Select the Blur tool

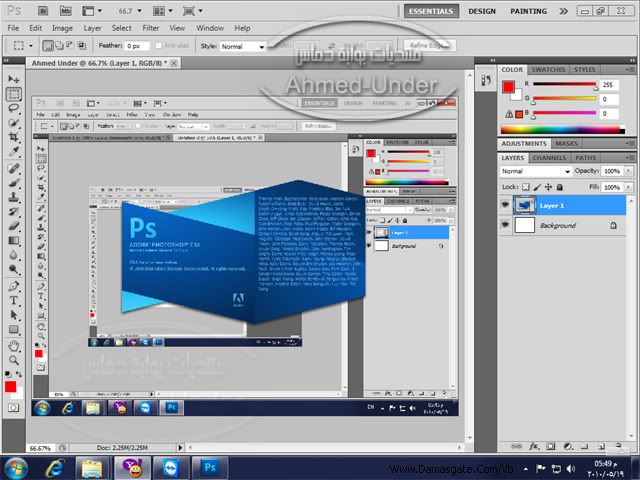tap(13, 255)
